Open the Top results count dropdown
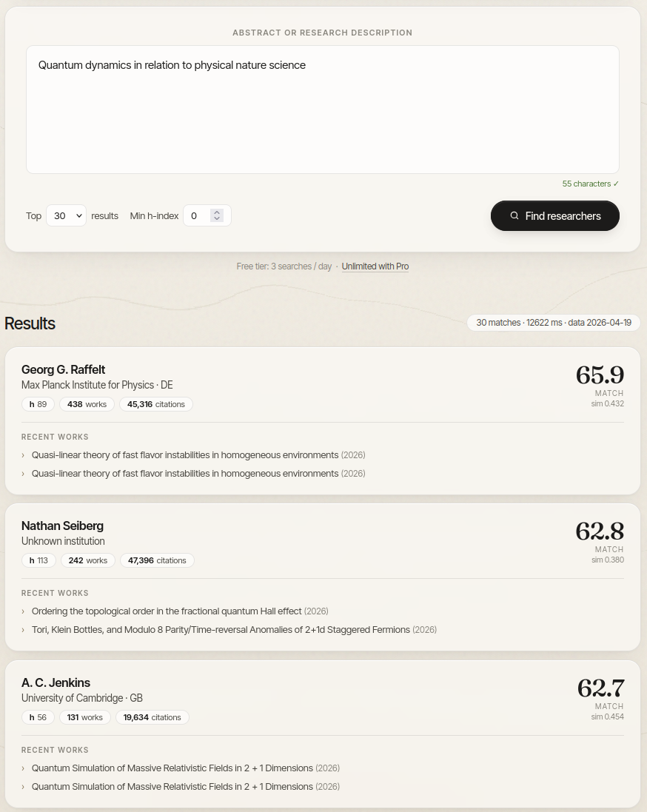 66,215
